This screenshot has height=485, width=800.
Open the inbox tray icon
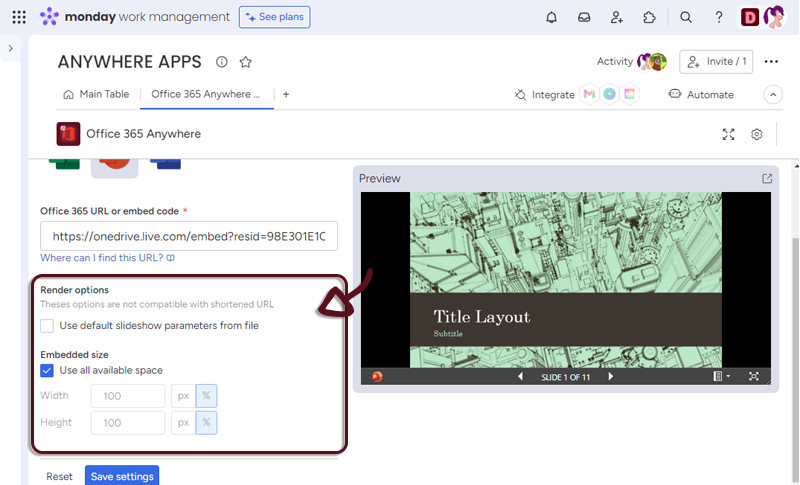584,17
